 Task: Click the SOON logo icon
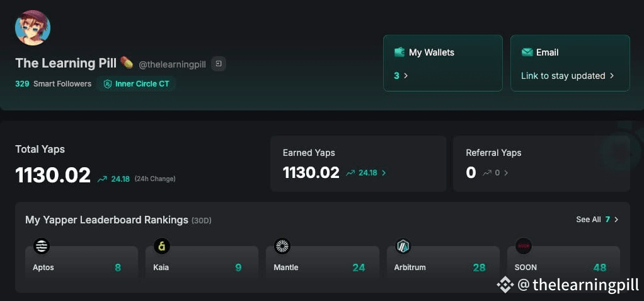point(524,246)
